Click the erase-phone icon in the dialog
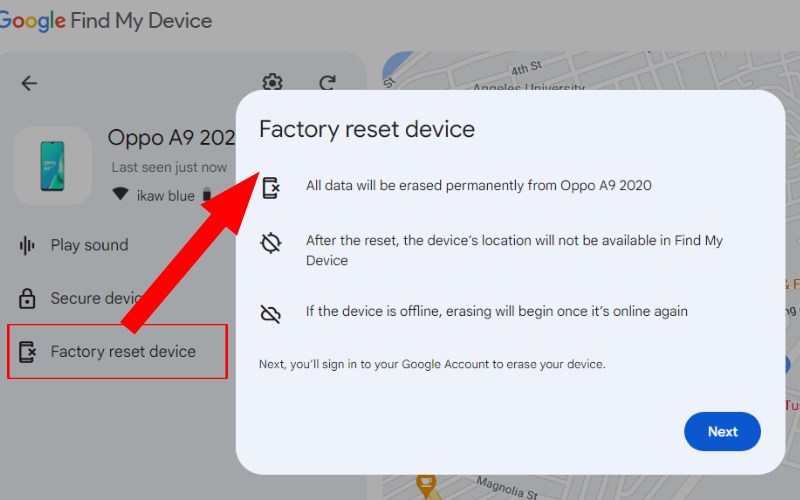 coord(271,187)
